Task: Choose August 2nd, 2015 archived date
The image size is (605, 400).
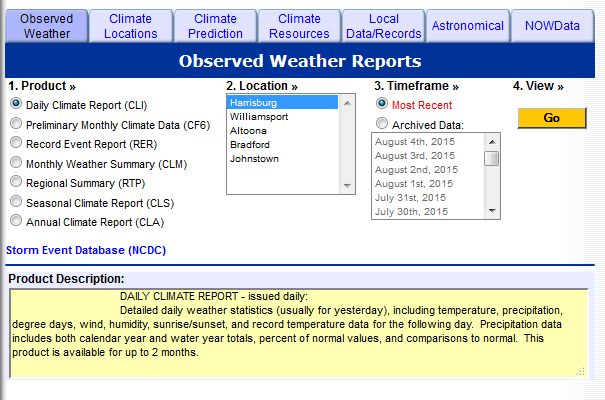Action: coord(428,170)
